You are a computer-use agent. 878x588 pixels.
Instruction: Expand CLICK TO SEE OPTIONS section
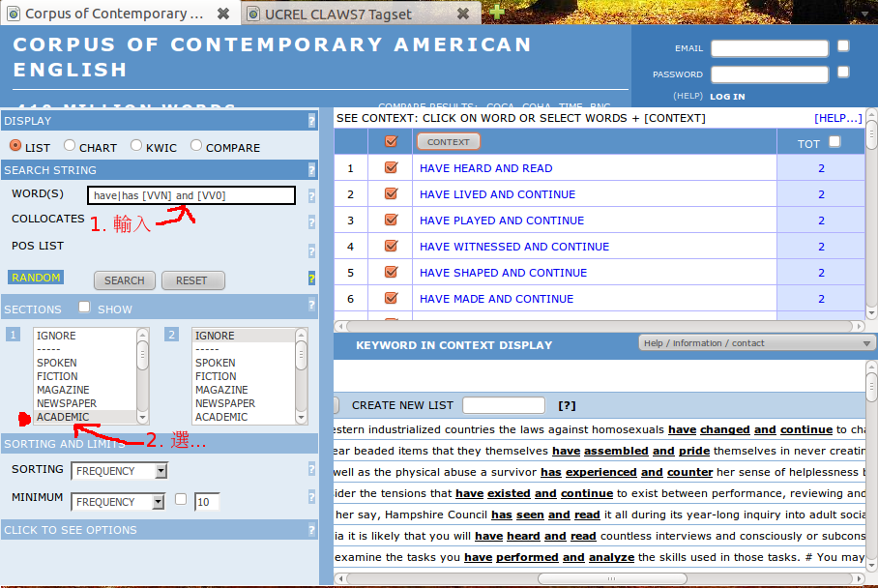[70, 530]
